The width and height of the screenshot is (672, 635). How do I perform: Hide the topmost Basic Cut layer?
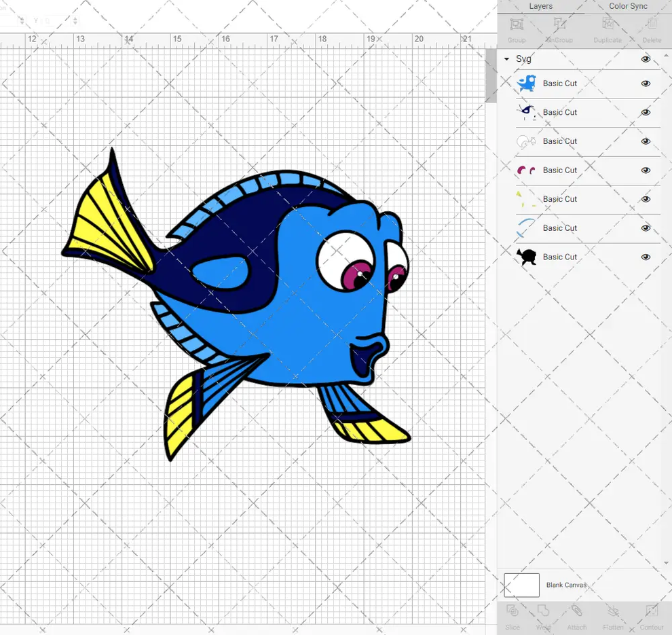[646, 83]
